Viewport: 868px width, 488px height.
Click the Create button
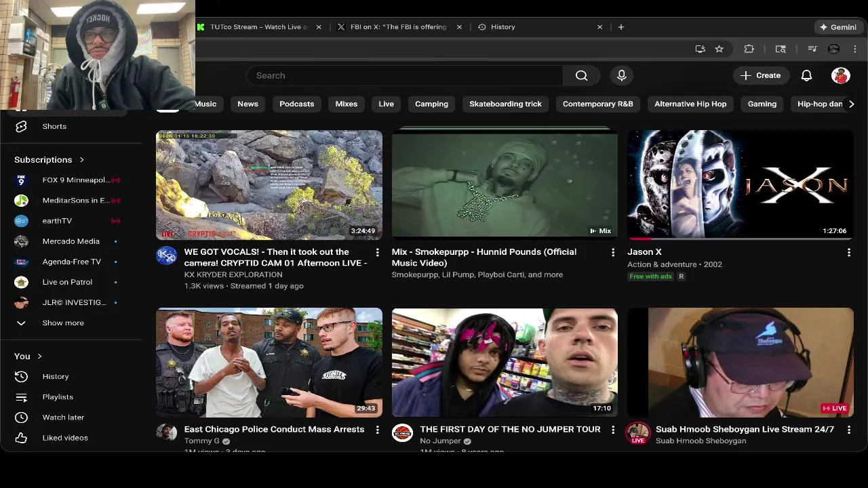pyautogui.click(x=761, y=75)
